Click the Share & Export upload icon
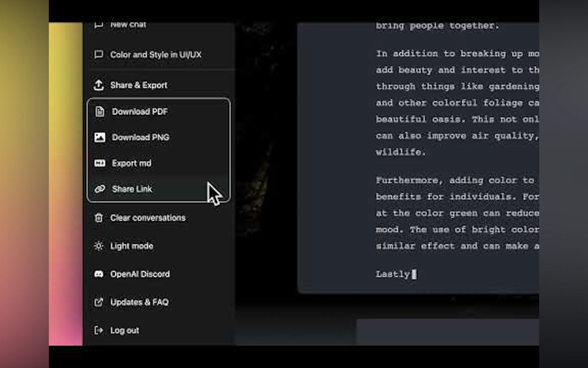588x368 pixels. coord(99,85)
